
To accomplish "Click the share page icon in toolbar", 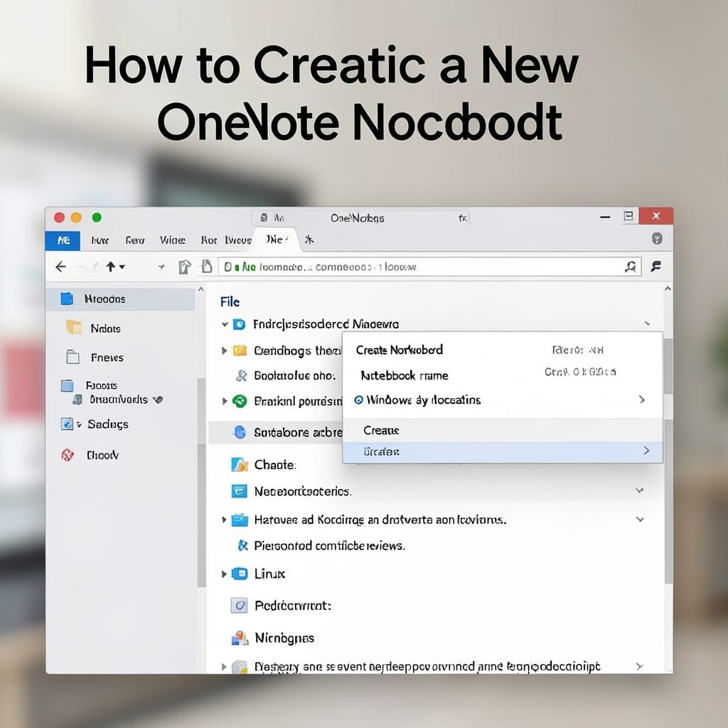I will click(x=185, y=267).
